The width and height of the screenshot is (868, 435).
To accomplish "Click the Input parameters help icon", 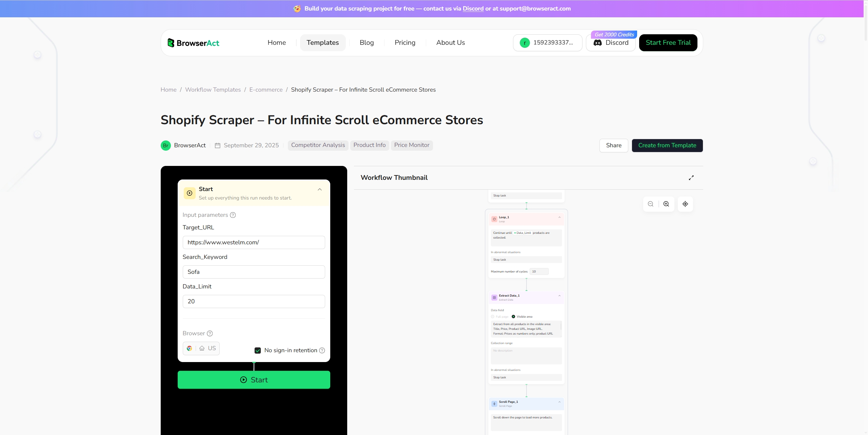I will coord(233,215).
